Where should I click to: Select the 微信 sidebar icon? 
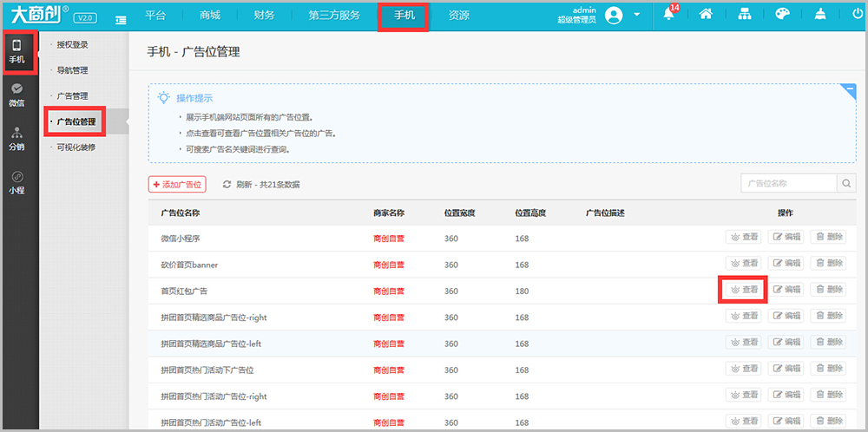coord(16,95)
